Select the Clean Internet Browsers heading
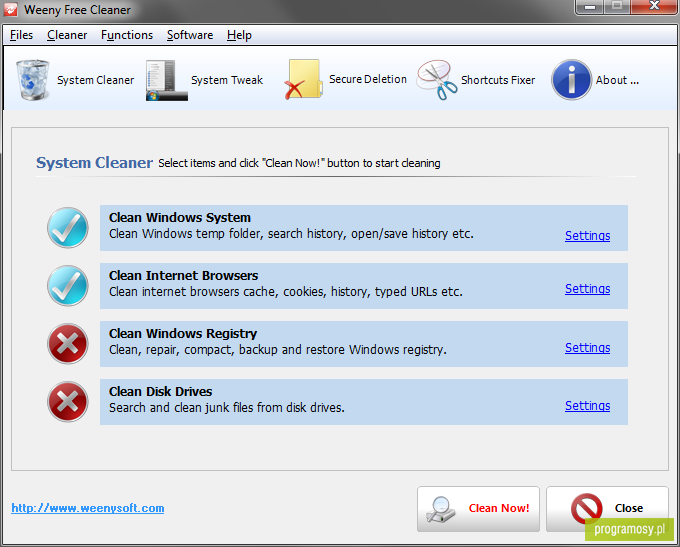 point(183,275)
